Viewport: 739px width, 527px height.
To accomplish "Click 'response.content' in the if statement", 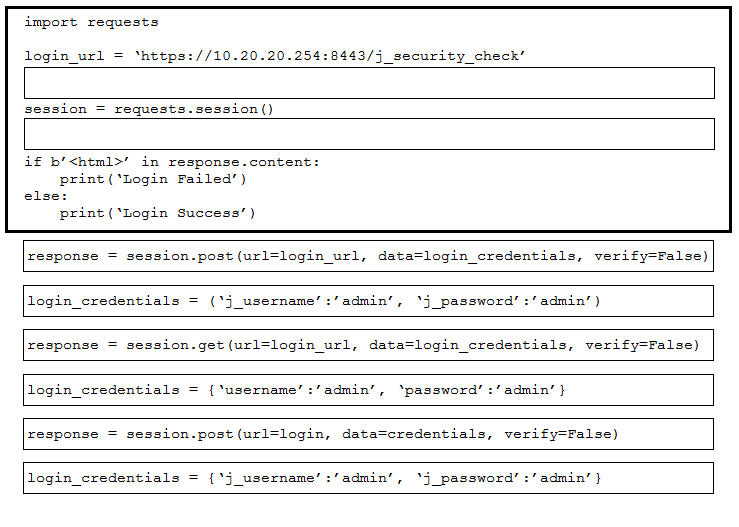I will pos(240,162).
